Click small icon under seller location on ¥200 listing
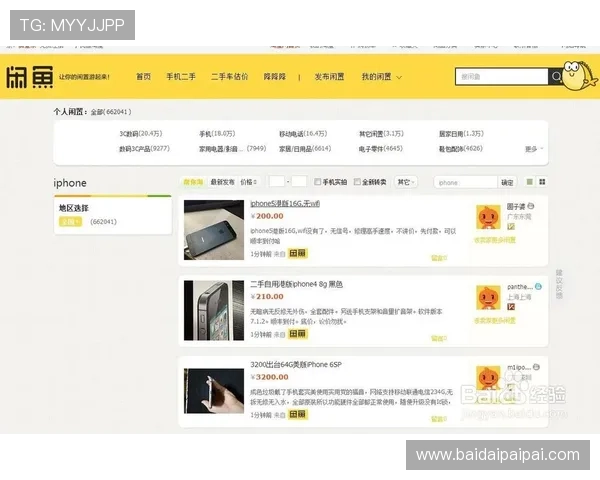 511,227
